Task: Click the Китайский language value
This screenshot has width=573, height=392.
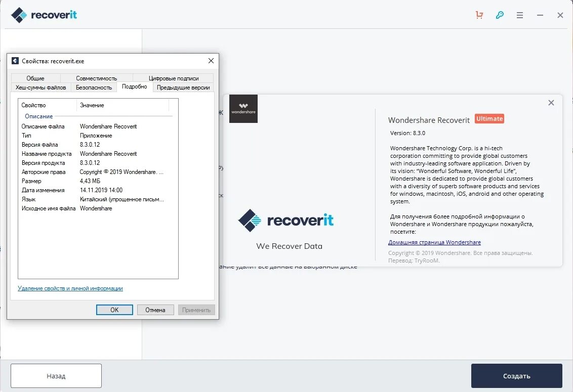Action: [x=121, y=199]
